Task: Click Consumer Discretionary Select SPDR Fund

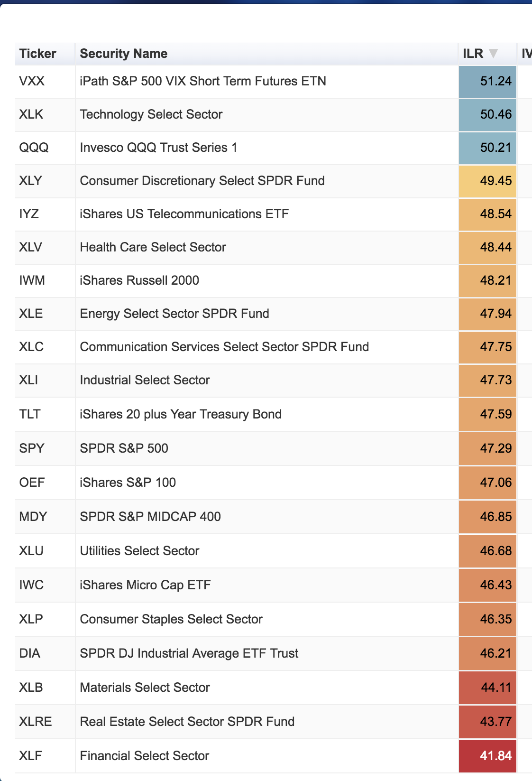Action: pyautogui.click(x=202, y=181)
